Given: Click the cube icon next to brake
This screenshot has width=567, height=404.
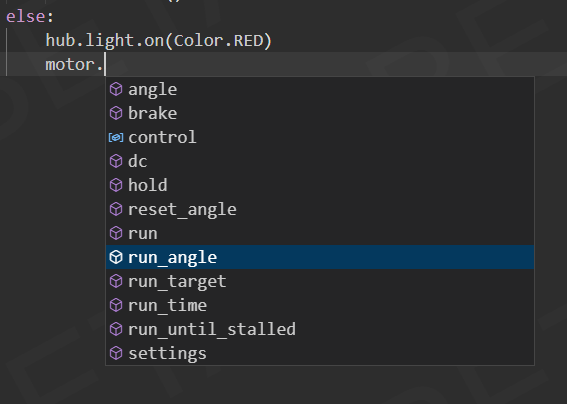Looking at the screenshot, I should [116, 113].
